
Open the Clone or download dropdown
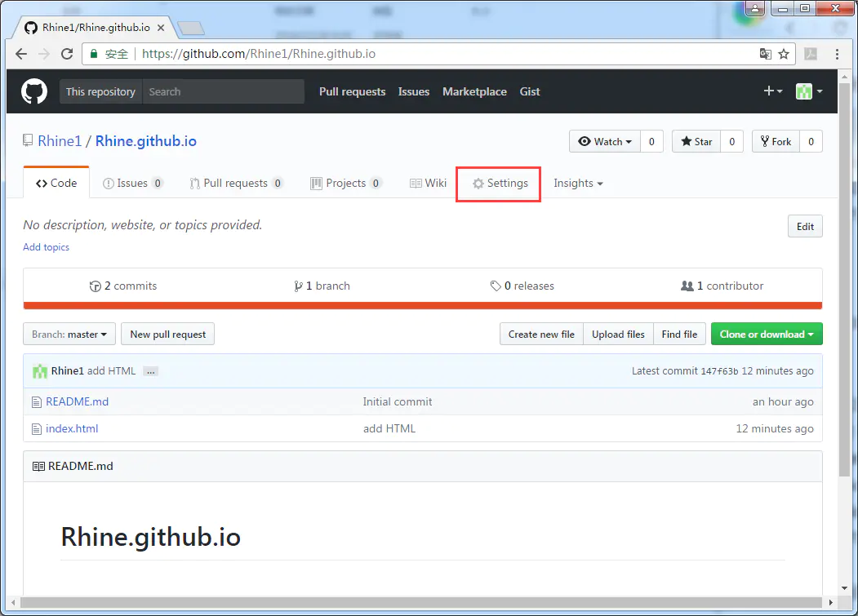tap(767, 334)
